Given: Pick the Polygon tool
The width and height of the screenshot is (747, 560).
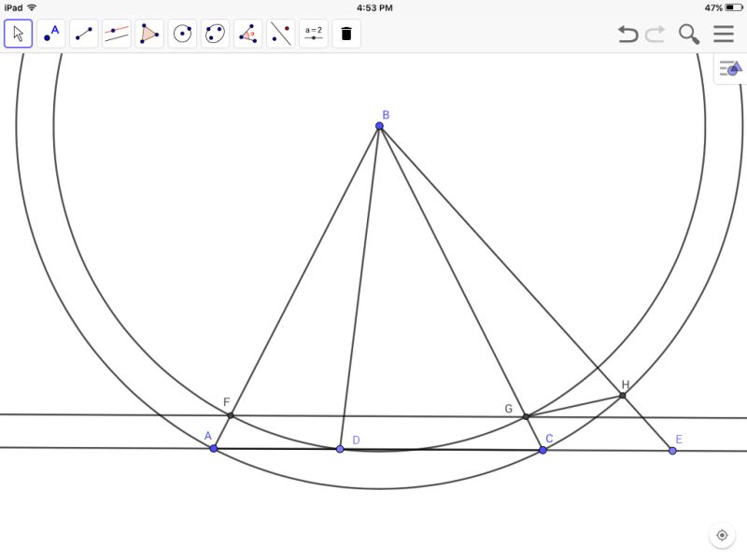Looking at the screenshot, I should point(148,34).
